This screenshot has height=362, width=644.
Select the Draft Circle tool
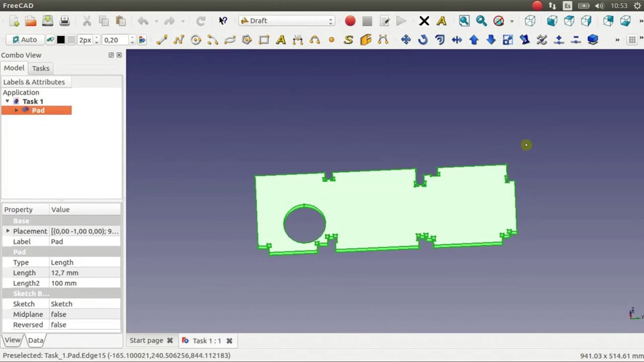click(x=196, y=40)
